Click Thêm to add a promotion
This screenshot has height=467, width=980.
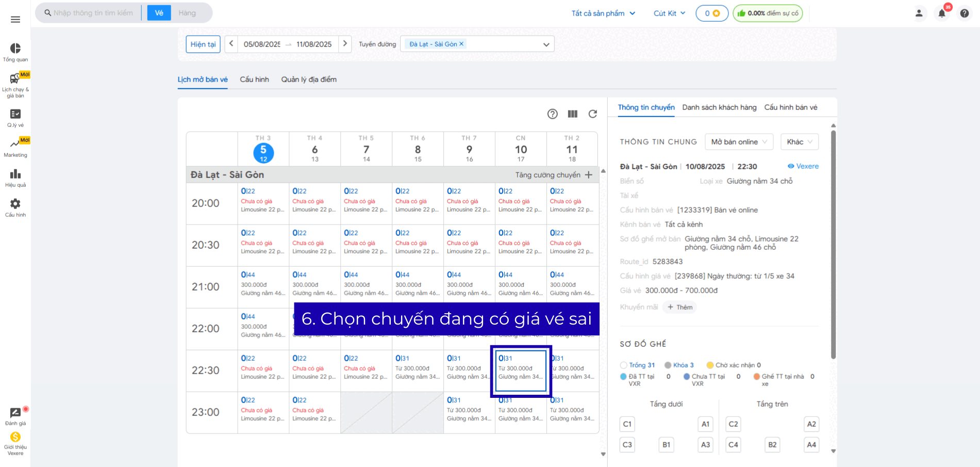(680, 307)
